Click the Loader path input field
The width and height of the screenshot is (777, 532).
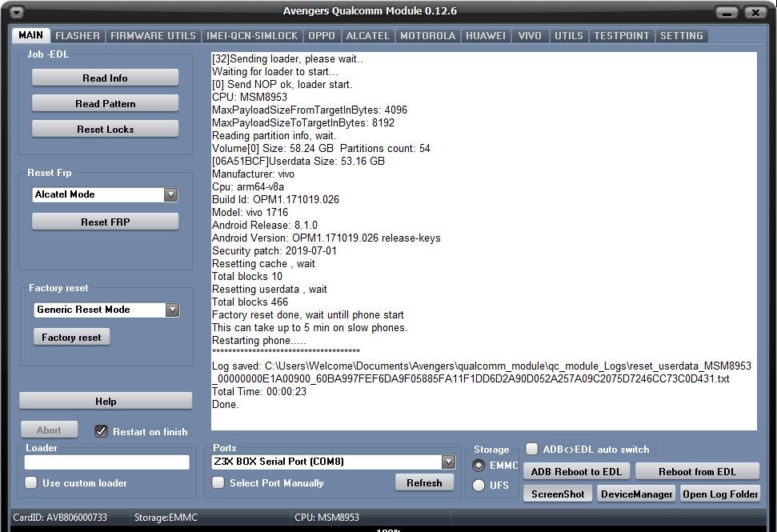107,462
